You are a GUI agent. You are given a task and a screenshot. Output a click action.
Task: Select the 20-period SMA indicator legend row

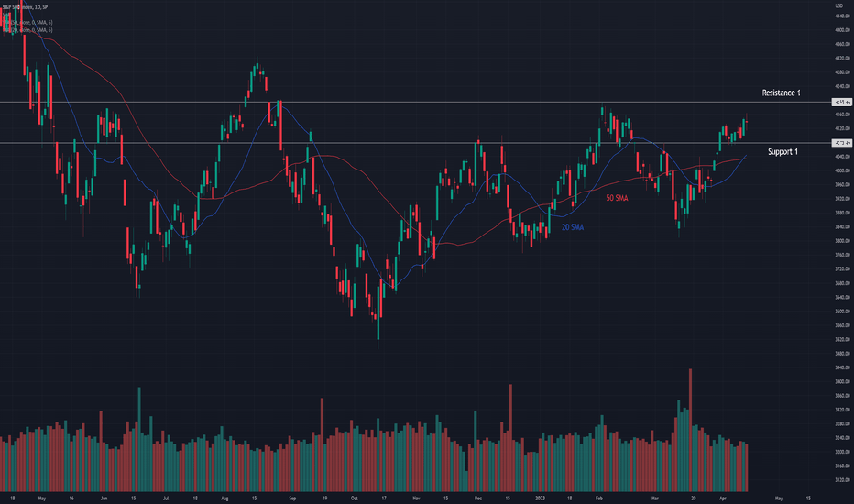(27, 30)
